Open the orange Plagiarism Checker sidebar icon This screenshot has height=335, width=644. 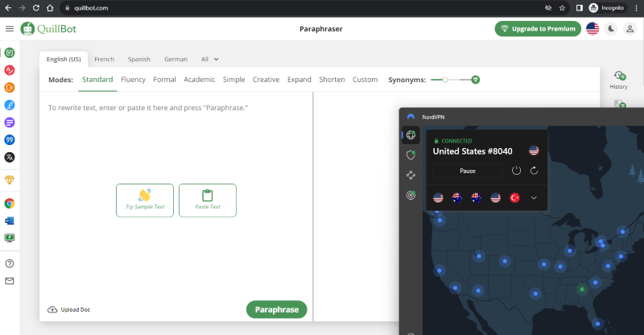point(10,88)
